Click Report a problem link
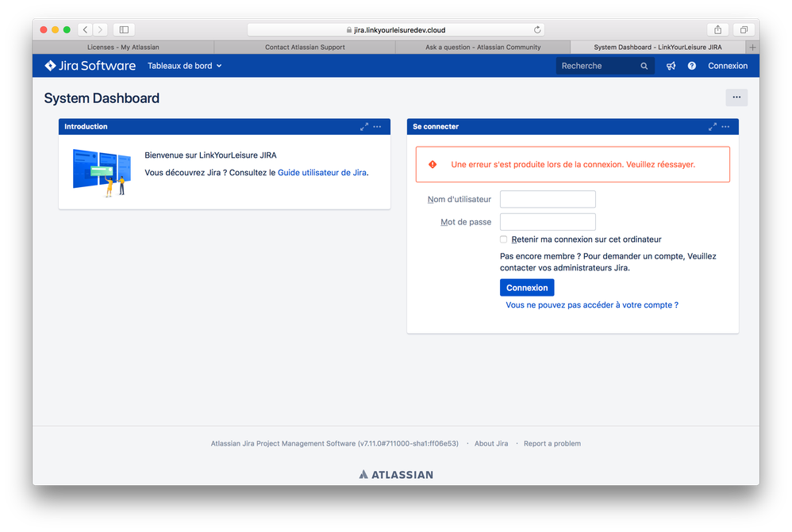792x532 pixels. 552,444
